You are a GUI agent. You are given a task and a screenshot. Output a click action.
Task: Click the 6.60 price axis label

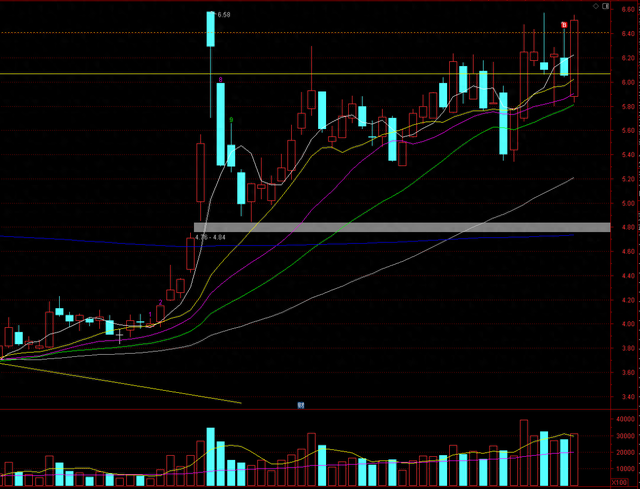click(x=627, y=9)
